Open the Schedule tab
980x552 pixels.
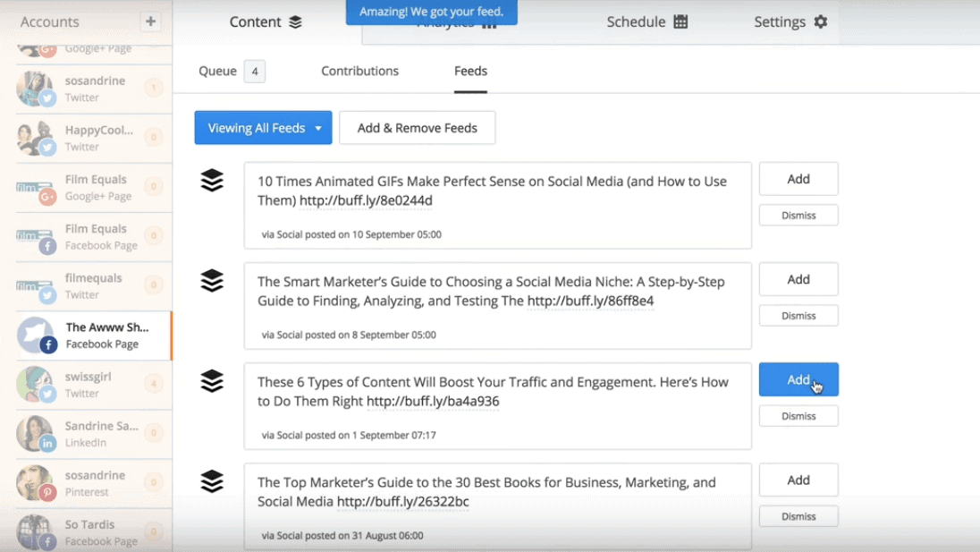[x=646, y=21]
